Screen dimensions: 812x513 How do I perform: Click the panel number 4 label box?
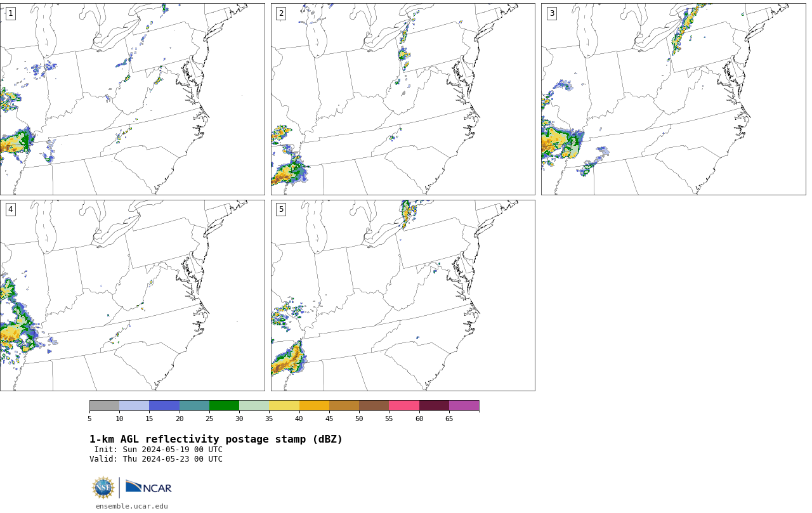pyautogui.click(x=10, y=209)
